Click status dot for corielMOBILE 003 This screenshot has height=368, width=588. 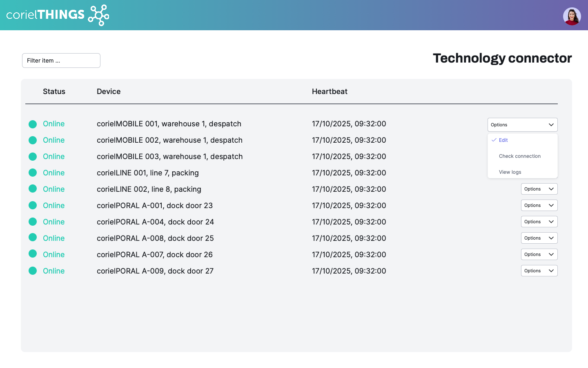click(x=33, y=157)
